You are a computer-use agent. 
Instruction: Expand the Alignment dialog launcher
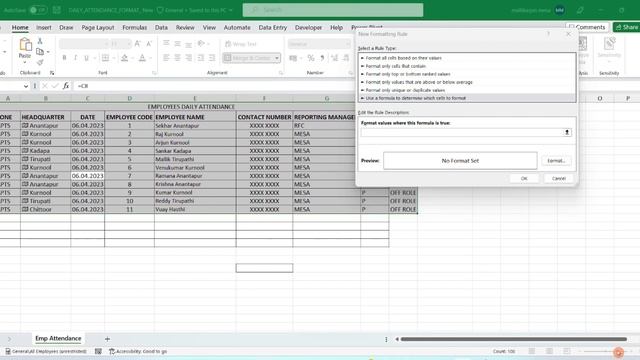(x=281, y=73)
